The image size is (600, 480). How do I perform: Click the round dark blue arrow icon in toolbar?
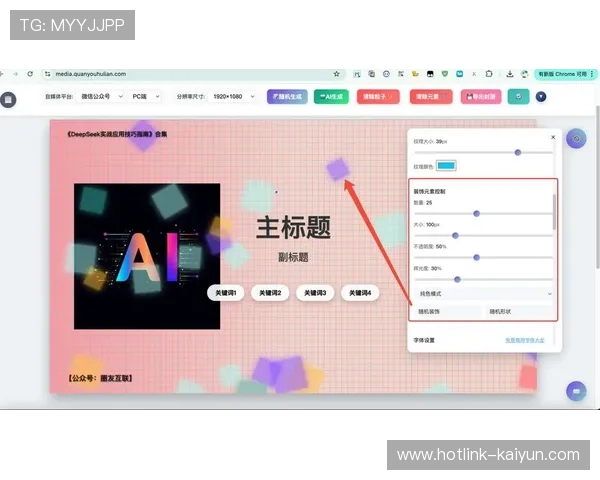pyautogui.click(x=541, y=97)
